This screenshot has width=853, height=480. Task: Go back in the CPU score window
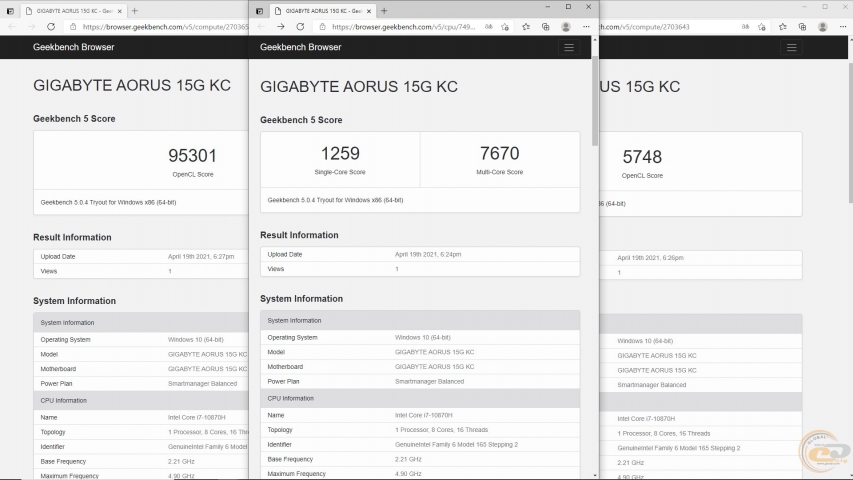(x=261, y=27)
